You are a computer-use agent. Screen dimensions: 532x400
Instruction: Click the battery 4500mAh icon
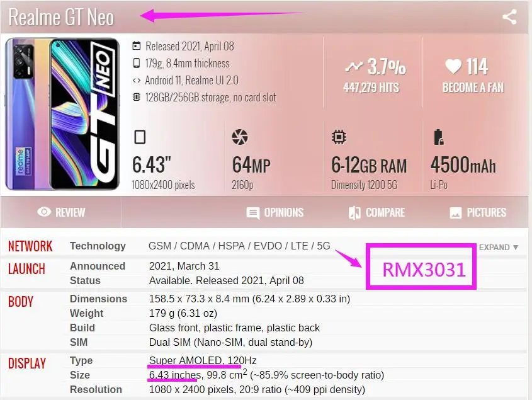click(438, 137)
